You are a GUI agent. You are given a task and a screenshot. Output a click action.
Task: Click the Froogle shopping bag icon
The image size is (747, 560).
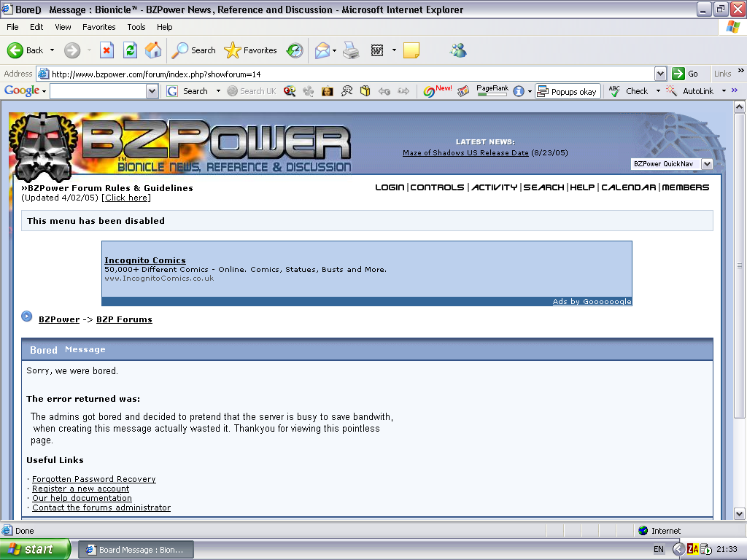click(x=365, y=91)
